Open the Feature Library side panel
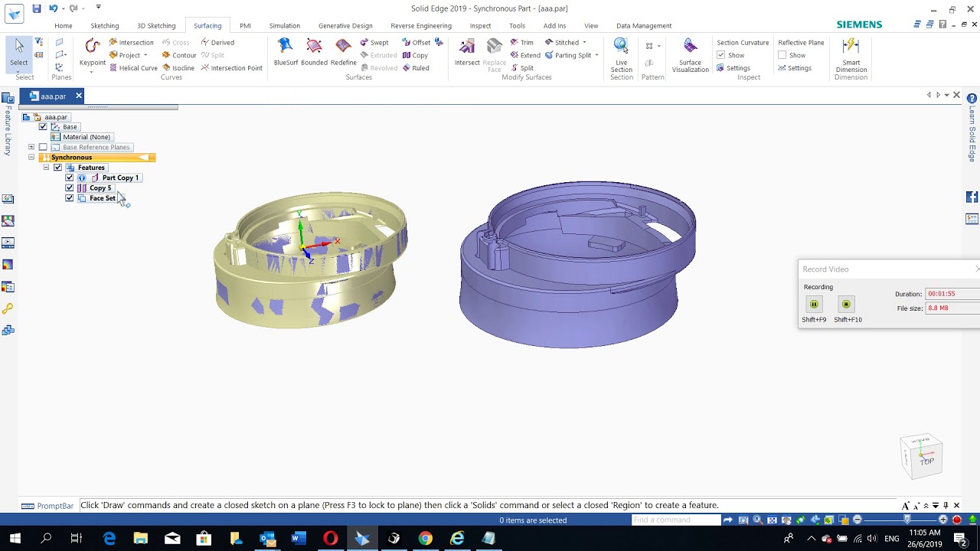Screen dimensions: 980x551 (x=8, y=125)
